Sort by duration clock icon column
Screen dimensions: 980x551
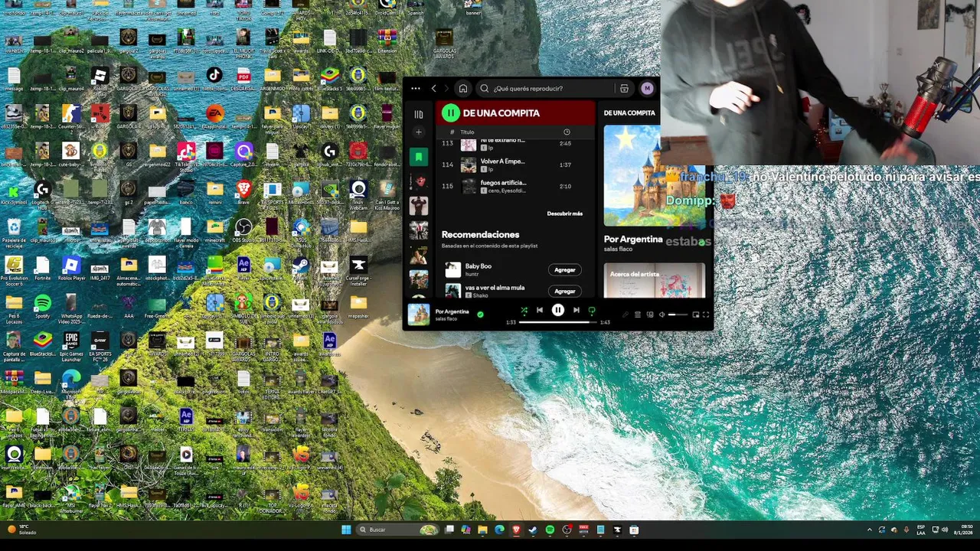click(x=567, y=132)
